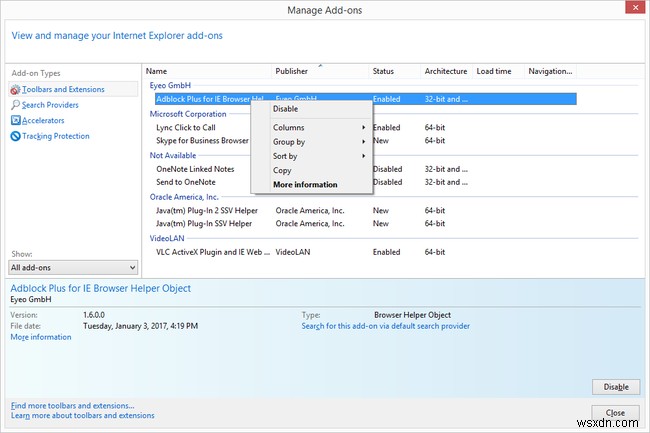Expand the Sort by submenu
650x433 pixels.
click(x=312, y=156)
